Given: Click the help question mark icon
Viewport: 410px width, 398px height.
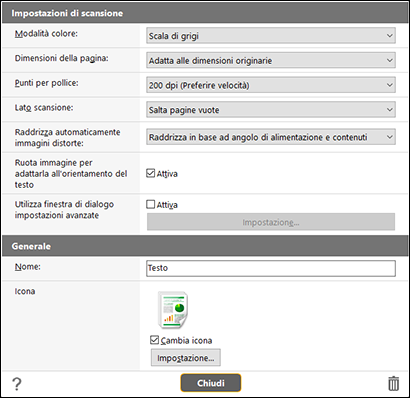Looking at the screenshot, I should (x=16, y=384).
